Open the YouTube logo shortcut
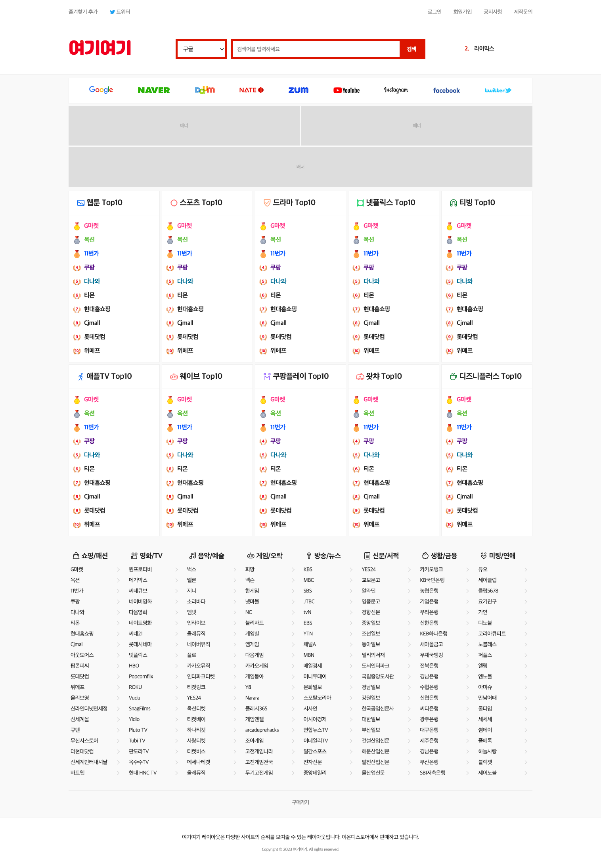Viewport: 601px width, 868px height. tap(346, 90)
